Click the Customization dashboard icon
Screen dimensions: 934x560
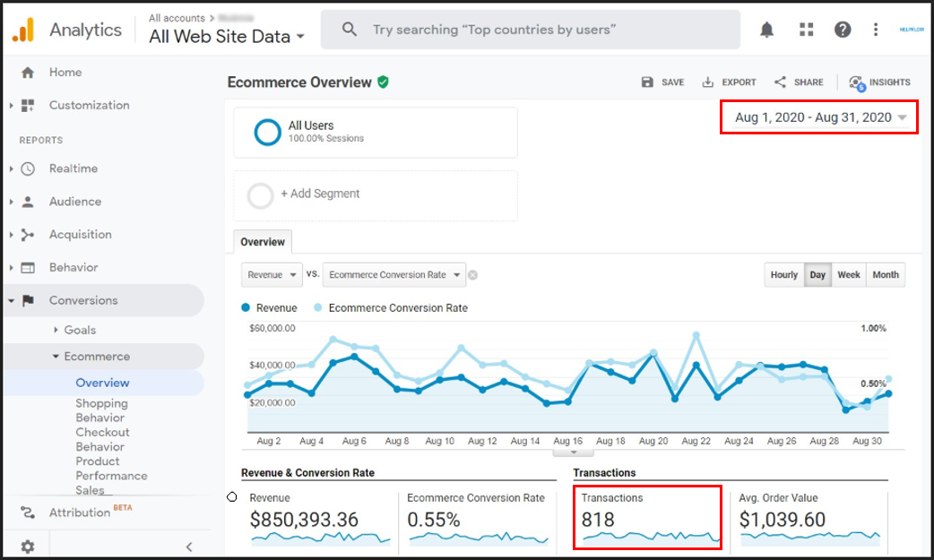pyautogui.click(x=28, y=106)
